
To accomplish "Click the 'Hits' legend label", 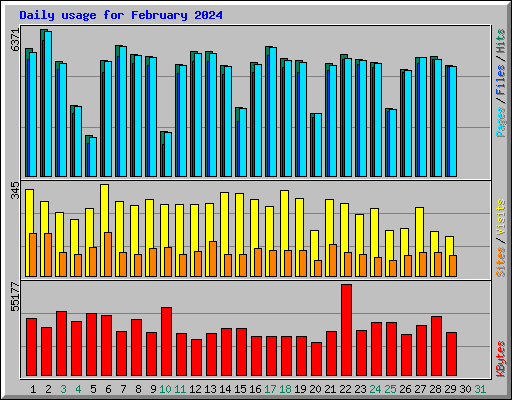I will pyautogui.click(x=501, y=41).
